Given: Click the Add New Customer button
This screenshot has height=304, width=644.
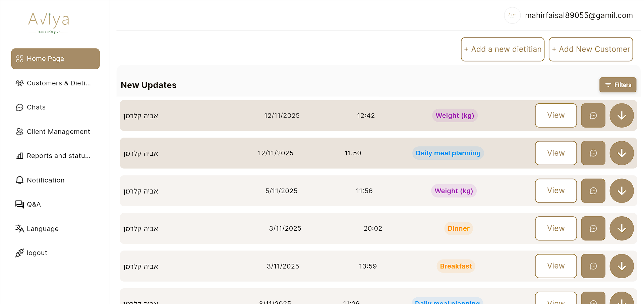Looking at the screenshot, I should (590, 49).
